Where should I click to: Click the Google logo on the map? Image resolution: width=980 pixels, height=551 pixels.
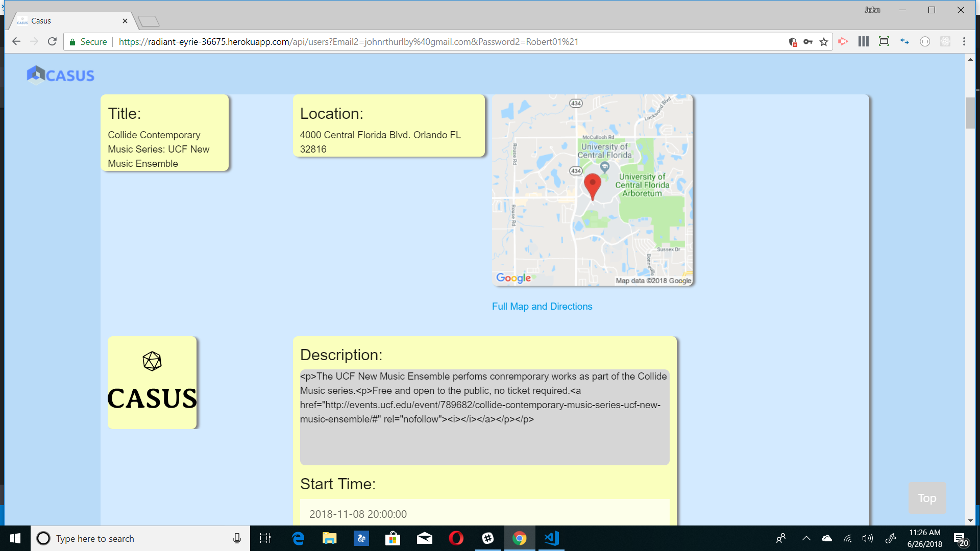[513, 278]
